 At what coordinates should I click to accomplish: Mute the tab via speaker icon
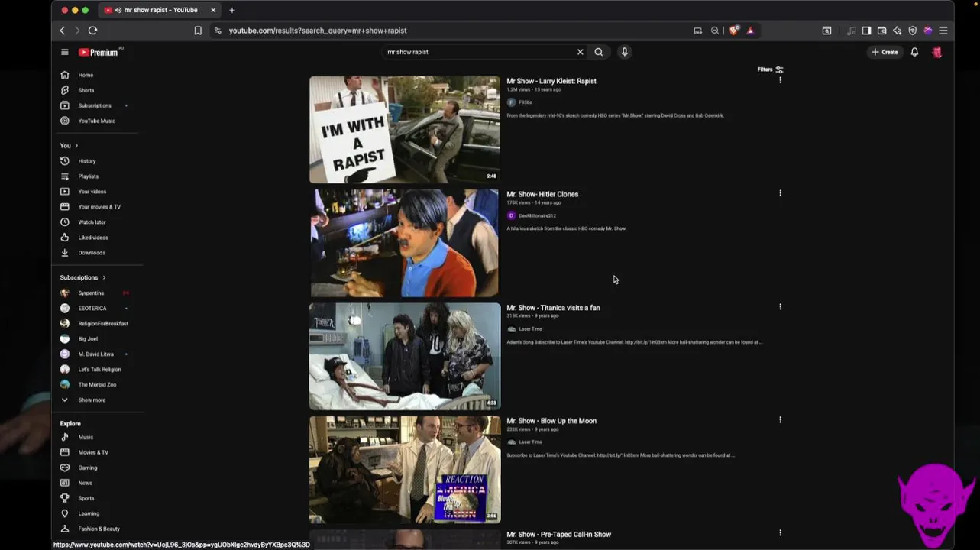118,10
